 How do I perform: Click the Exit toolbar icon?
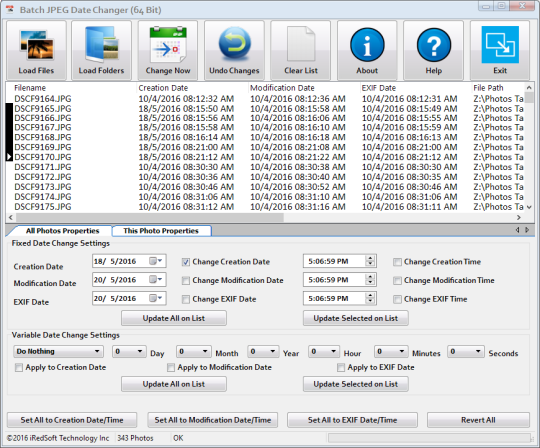[x=500, y=45]
